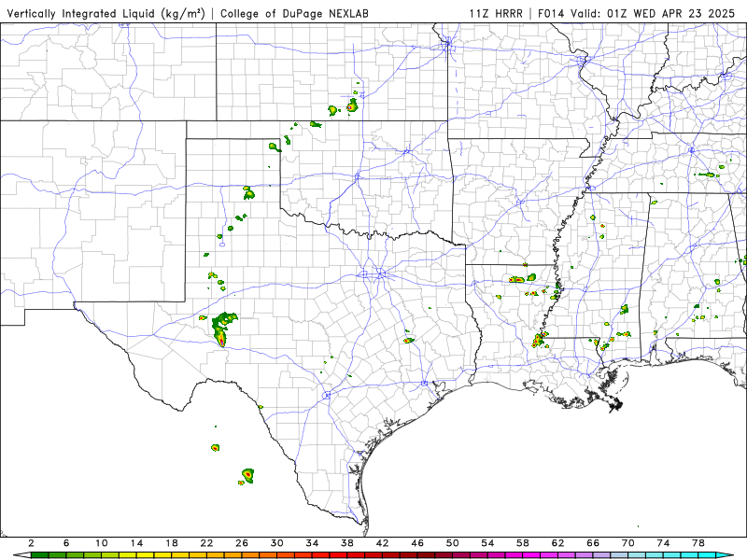Click the largest storm cell in West Texas
747x560 pixels.
click(x=223, y=329)
